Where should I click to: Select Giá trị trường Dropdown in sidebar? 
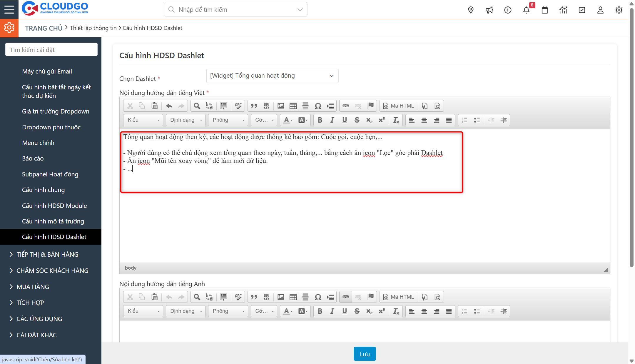click(x=56, y=111)
